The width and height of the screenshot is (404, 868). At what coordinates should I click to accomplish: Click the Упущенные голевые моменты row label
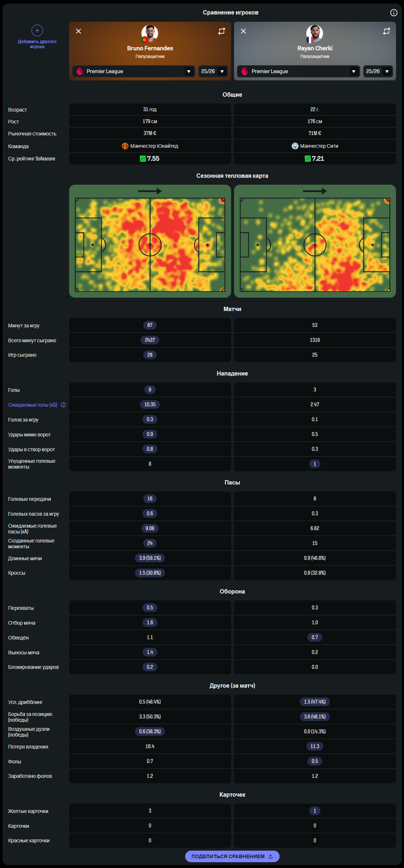click(31, 464)
